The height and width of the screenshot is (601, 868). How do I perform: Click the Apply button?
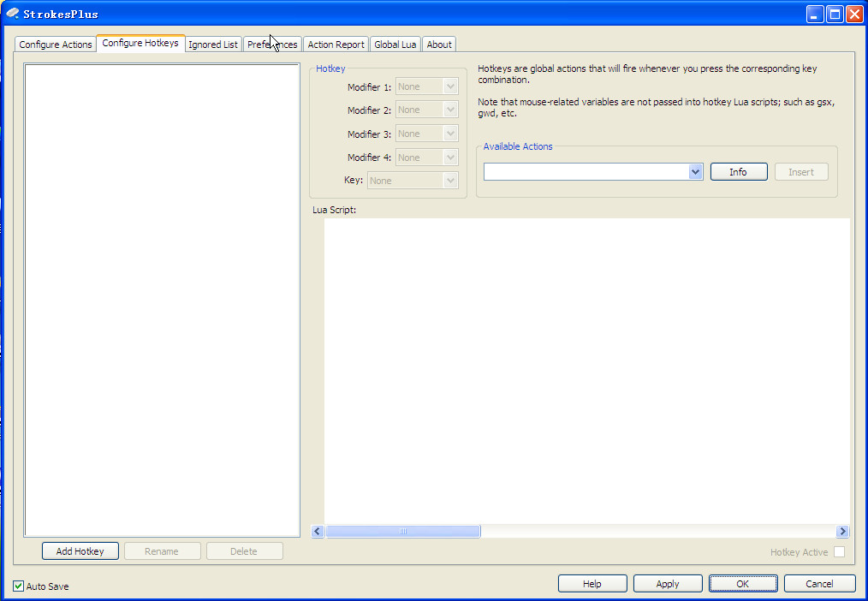pyautogui.click(x=668, y=583)
